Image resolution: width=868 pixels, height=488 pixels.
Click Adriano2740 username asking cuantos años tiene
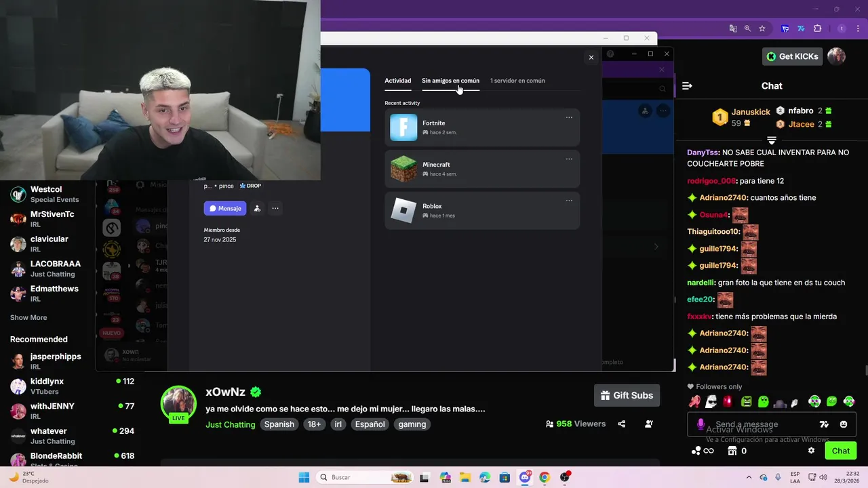(x=724, y=198)
